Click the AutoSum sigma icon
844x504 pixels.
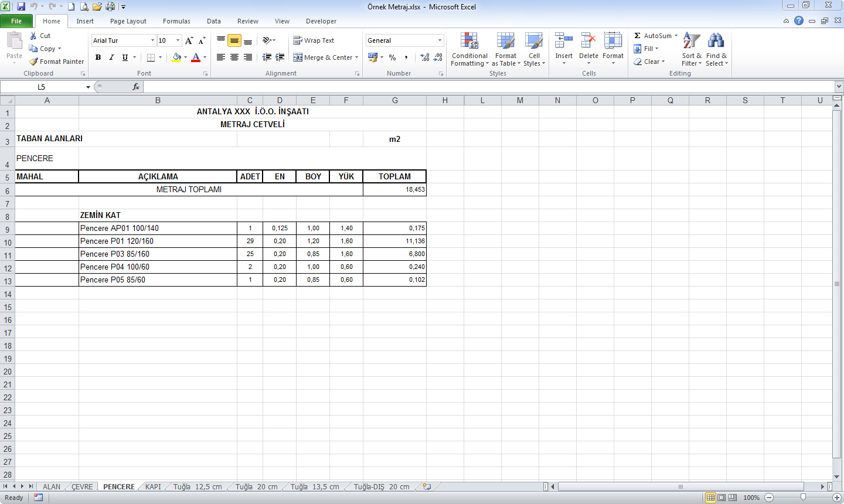638,36
